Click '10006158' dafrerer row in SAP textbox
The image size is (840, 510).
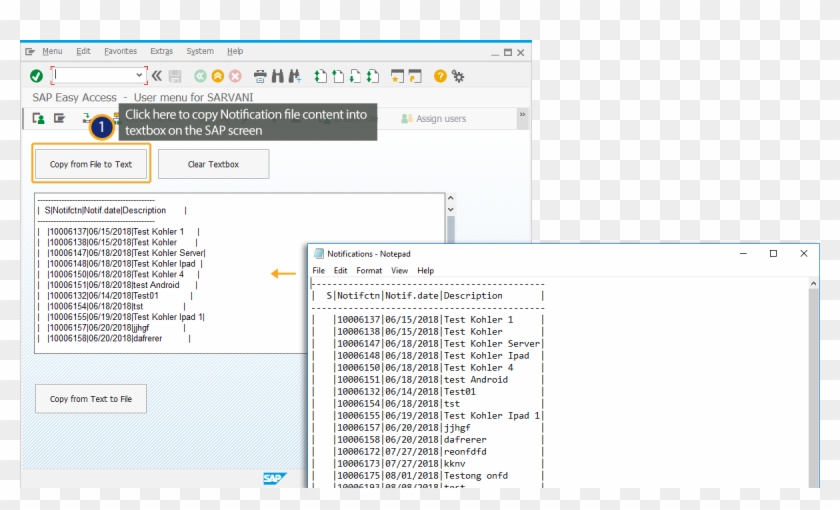[x=114, y=339]
